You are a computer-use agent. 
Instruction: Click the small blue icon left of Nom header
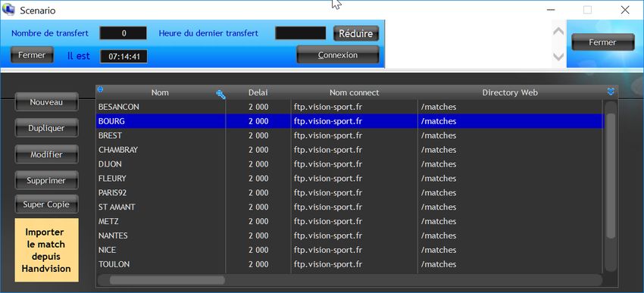(100, 89)
